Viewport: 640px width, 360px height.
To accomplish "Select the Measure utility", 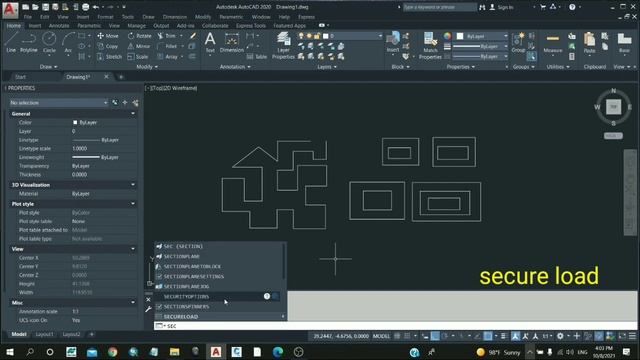I will pos(553,42).
